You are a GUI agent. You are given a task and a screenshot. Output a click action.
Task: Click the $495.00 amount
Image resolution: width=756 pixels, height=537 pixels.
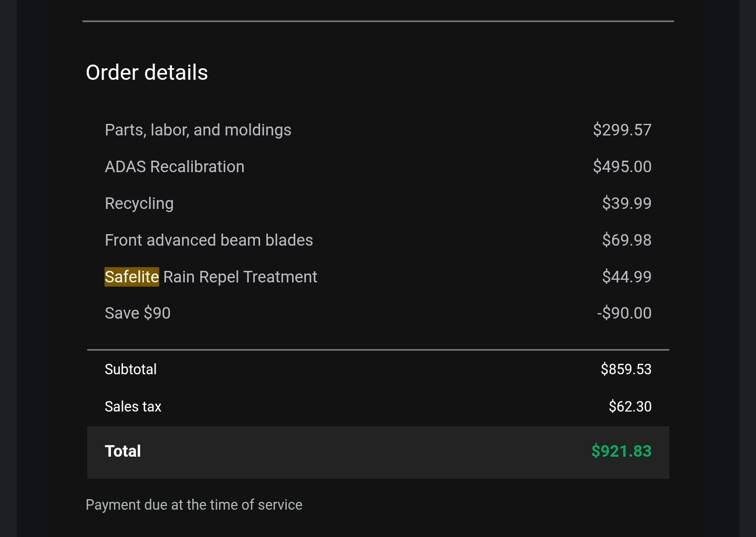click(x=622, y=166)
